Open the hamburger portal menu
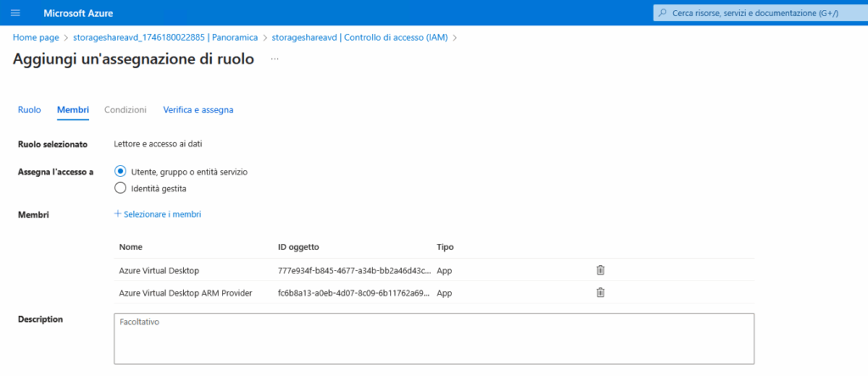Image resolution: width=868 pixels, height=376 pixels. 15,13
